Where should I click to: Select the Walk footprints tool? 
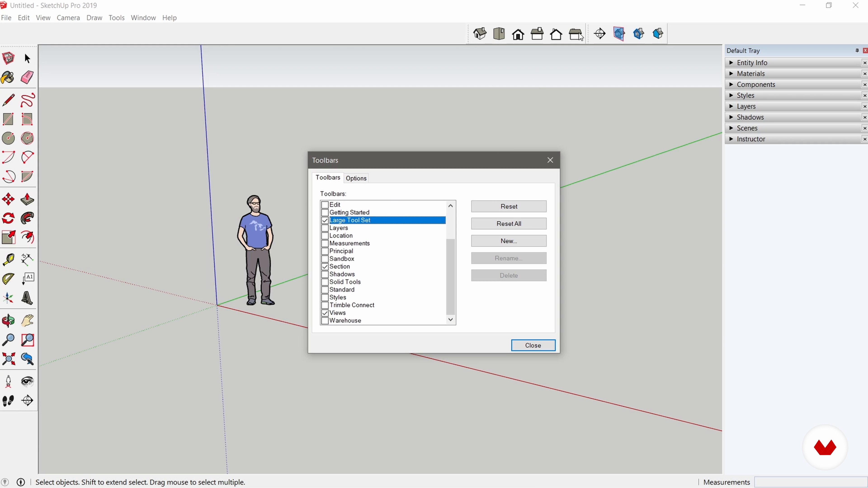(x=8, y=400)
